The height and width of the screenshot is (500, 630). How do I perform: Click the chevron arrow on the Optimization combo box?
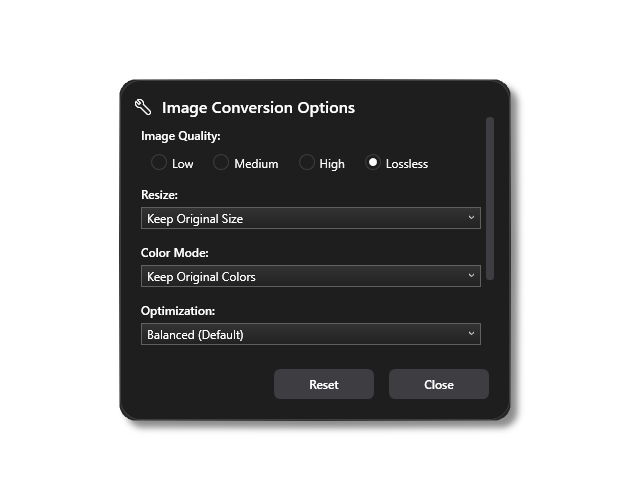tap(471, 333)
